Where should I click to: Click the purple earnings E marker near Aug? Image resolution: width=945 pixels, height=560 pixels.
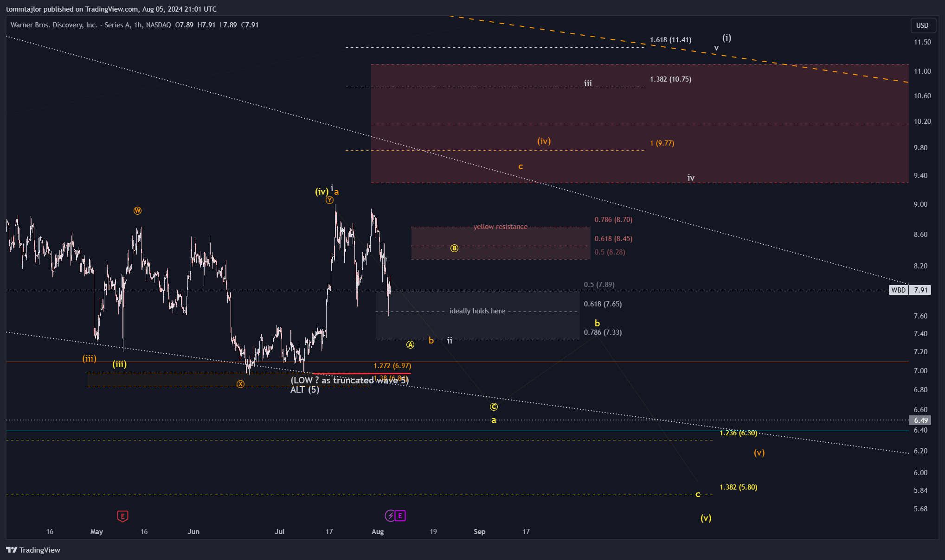[x=400, y=515]
